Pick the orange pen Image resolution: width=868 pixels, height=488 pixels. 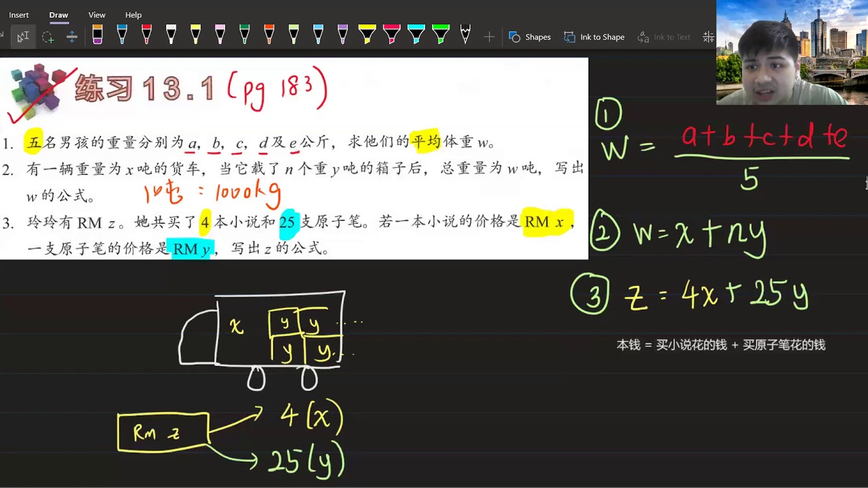tap(269, 35)
